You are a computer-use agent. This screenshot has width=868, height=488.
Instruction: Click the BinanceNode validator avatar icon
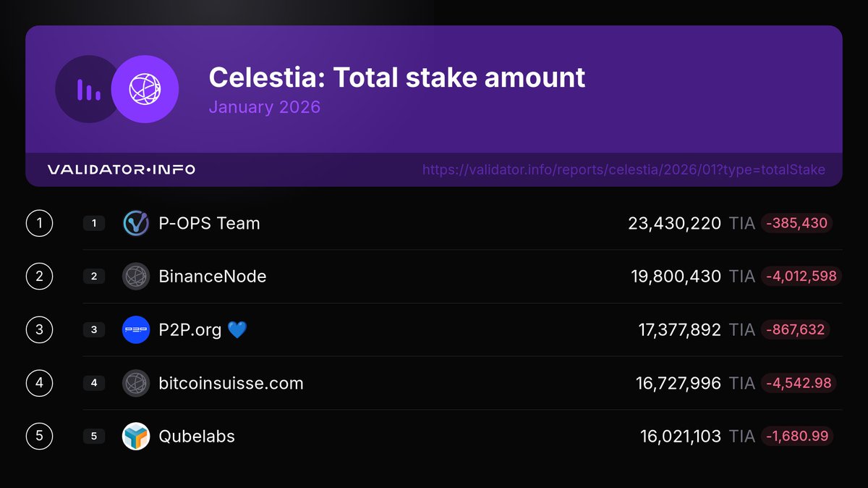pyautogui.click(x=136, y=277)
